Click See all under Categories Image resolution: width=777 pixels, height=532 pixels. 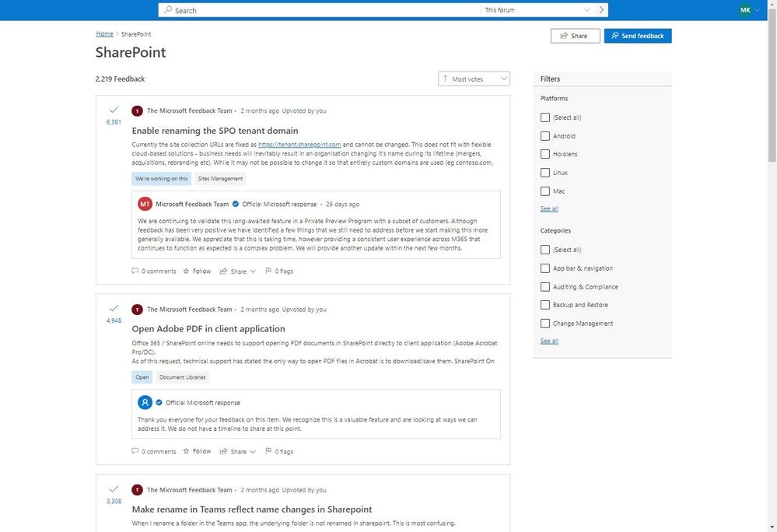[549, 341]
